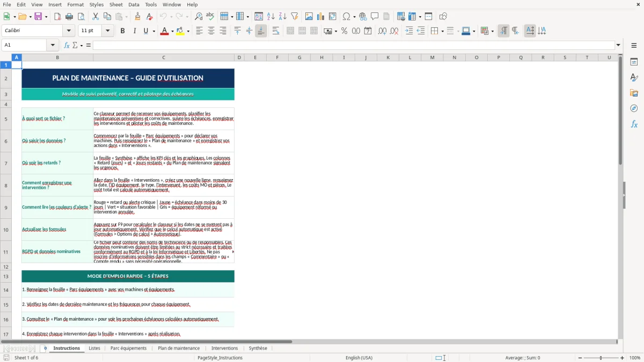The width and height of the screenshot is (644, 362).
Task: Open Find & Replace
Action: pyautogui.click(x=199, y=17)
